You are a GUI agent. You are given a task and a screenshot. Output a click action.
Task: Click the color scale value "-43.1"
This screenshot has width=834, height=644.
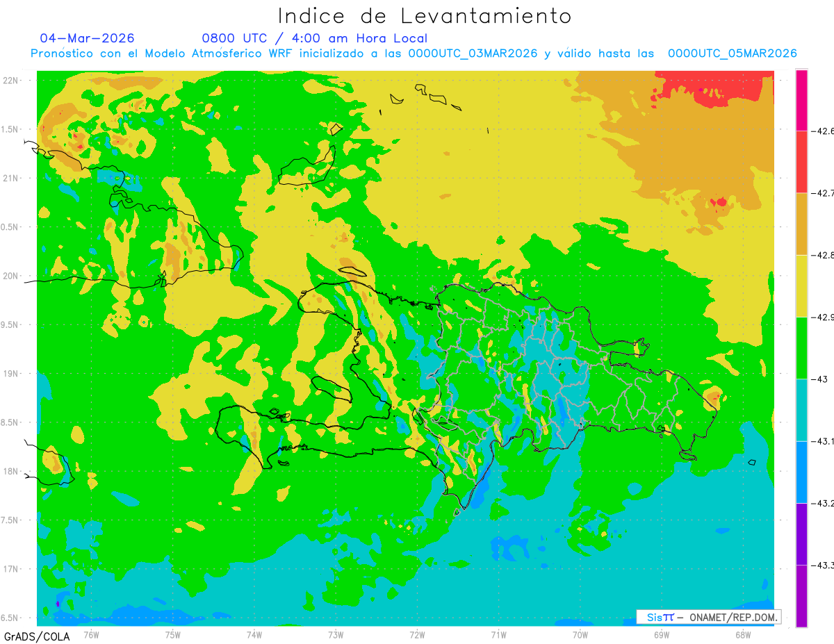(824, 441)
